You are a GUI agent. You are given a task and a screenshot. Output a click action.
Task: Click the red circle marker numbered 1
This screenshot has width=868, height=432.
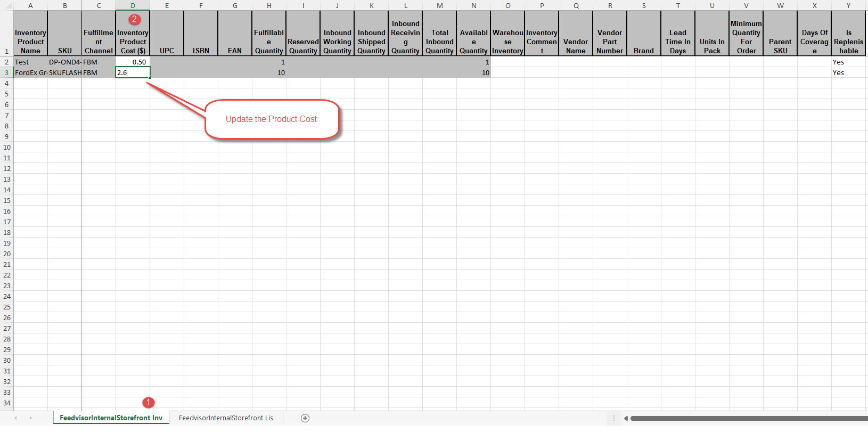point(149,402)
